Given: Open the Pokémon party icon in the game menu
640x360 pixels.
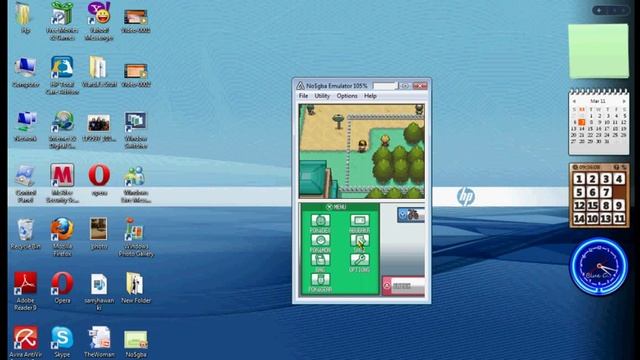Looking at the screenshot, I should [x=320, y=240].
